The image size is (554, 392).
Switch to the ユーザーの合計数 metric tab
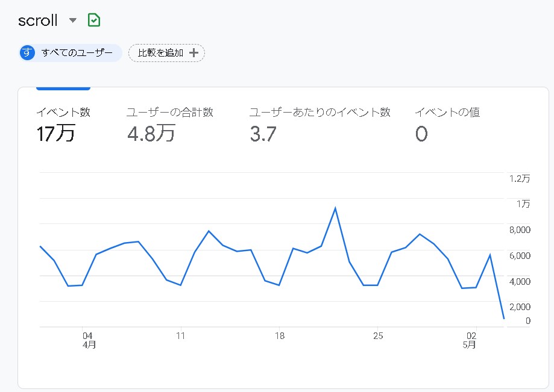pyautogui.click(x=169, y=113)
